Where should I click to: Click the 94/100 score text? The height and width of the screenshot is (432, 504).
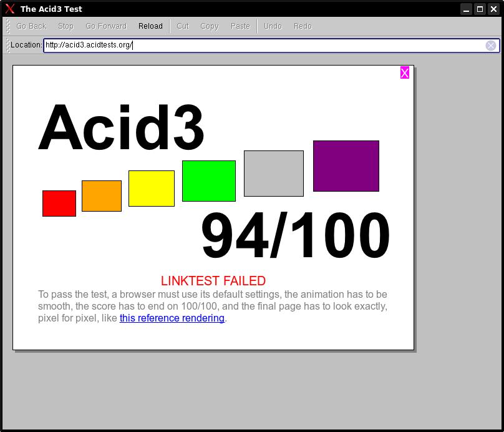(296, 235)
